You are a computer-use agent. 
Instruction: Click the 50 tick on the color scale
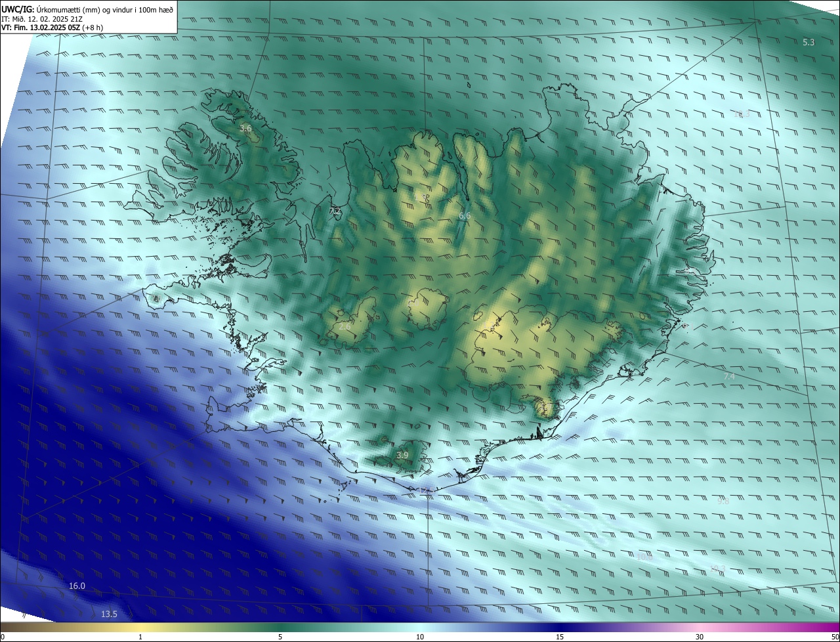[835, 637]
